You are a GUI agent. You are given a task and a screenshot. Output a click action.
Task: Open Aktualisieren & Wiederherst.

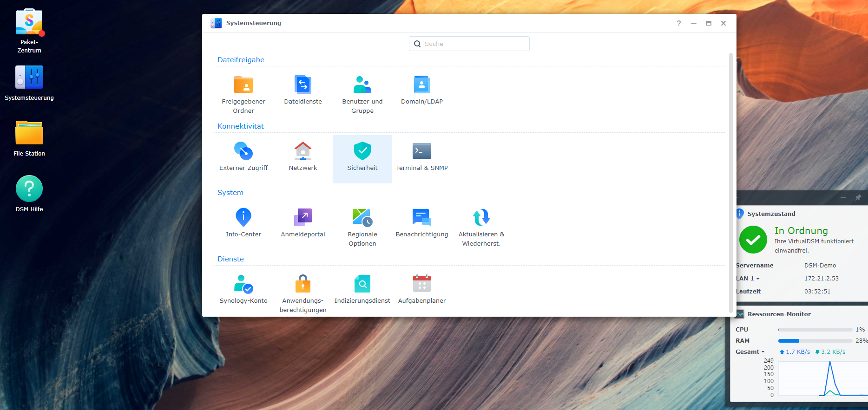[x=481, y=226]
